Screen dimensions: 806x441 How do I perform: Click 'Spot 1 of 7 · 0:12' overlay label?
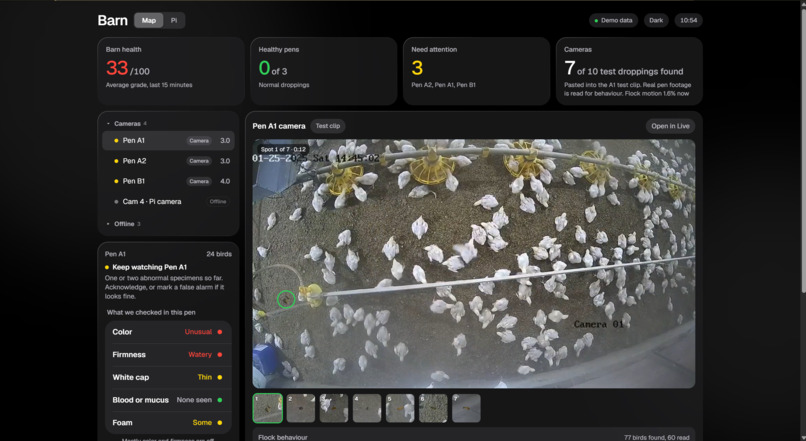point(283,149)
